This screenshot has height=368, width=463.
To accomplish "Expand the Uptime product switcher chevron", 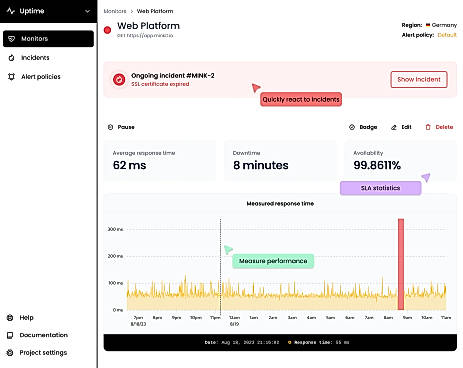I will coord(87,11).
